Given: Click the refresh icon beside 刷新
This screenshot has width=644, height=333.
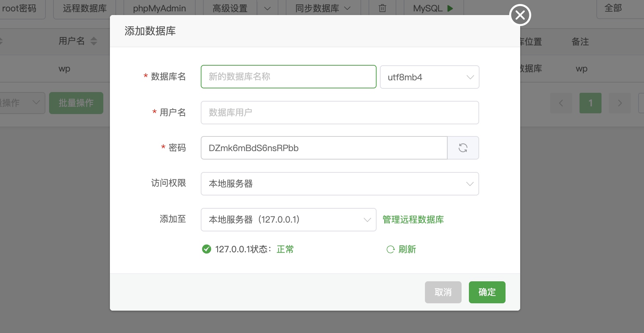Looking at the screenshot, I should coord(391,249).
